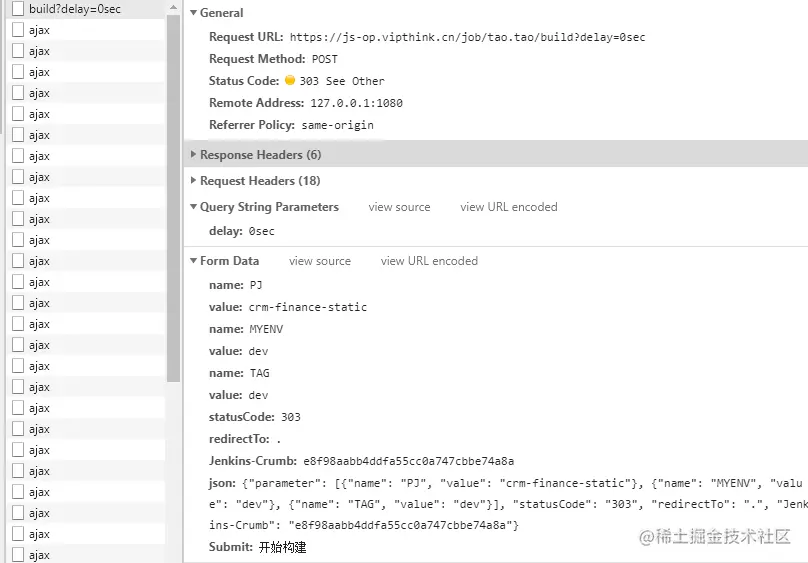Select the delay value 0sec parameter
Screen dimensions: 808x563
tap(262, 231)
